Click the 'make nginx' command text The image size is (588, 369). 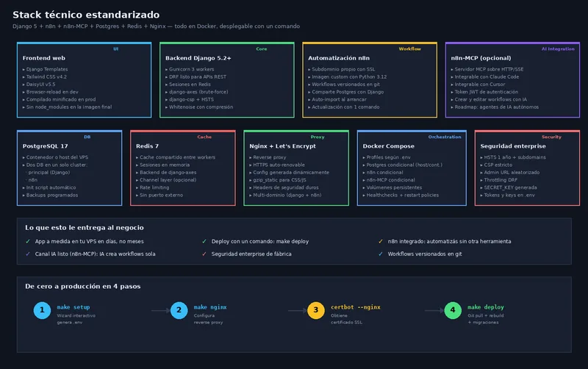pyautogui.click(x=210, y=307)
